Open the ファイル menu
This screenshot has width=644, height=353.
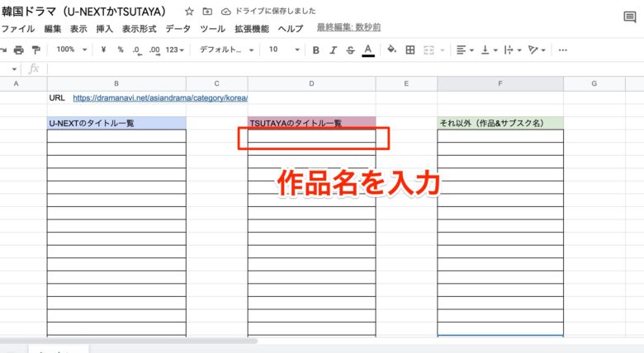pyautogui.click(x=17, y=29)
